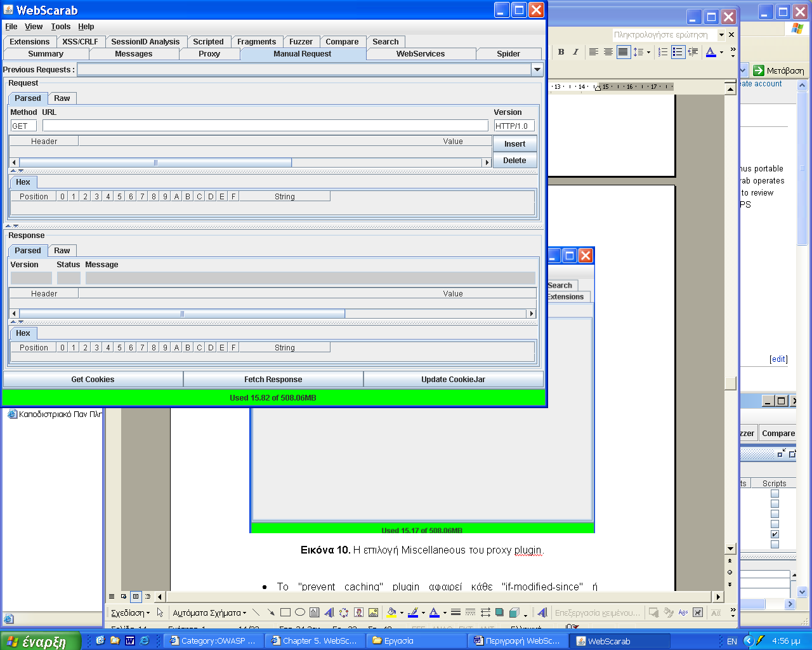Open the Σχεδίαση drawing menu
This screenshot has height=650, width=812.
coord(130,613)
